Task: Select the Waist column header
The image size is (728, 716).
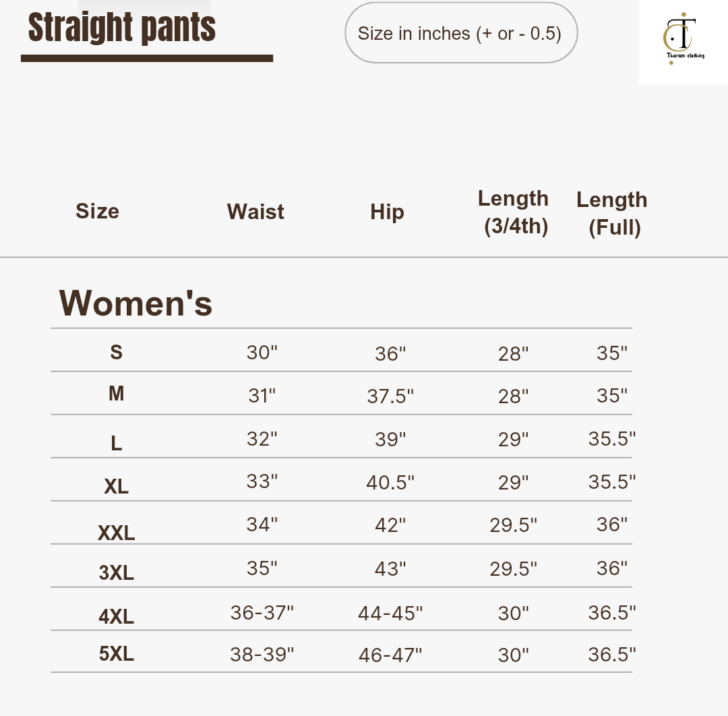Action: point(255,212)
